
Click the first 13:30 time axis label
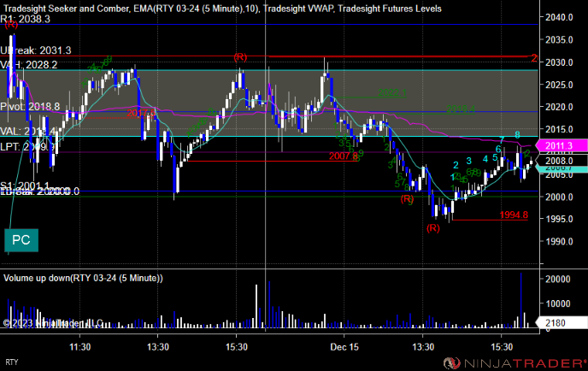coord(158,347)
